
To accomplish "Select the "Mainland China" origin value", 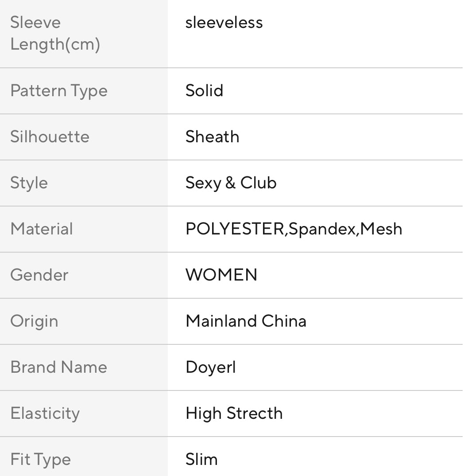I will pyautogui.click(x=246, y=321).
